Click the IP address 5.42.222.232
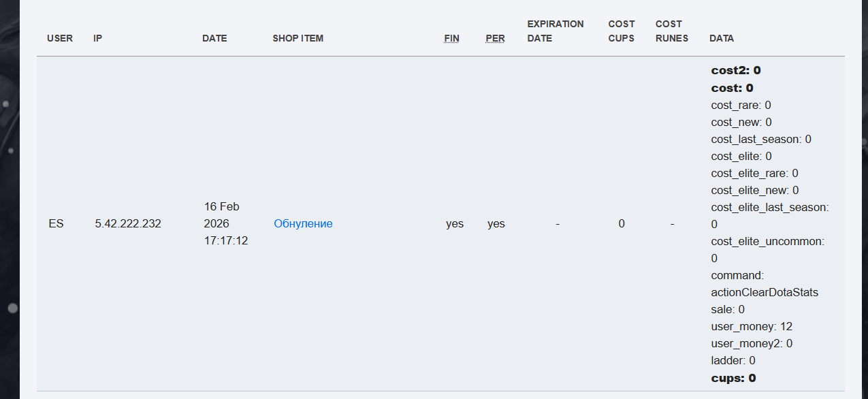868x399 pixels. click(x=128, y=223)
